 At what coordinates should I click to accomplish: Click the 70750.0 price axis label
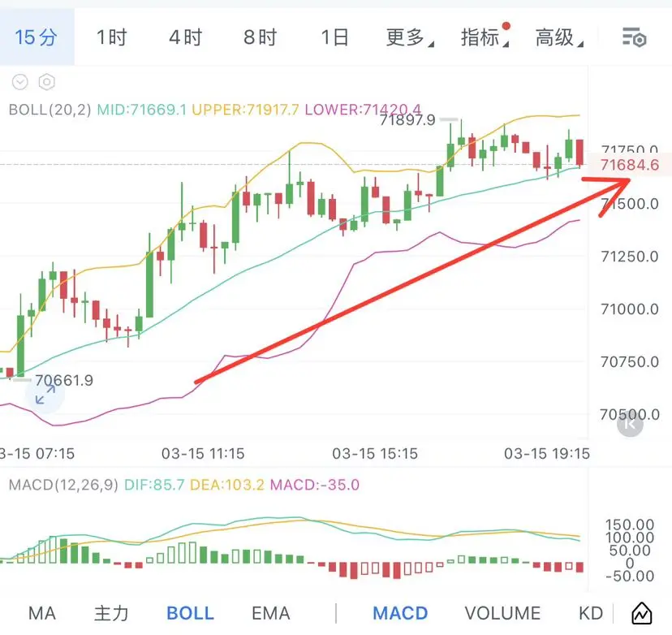coord(630,362)
